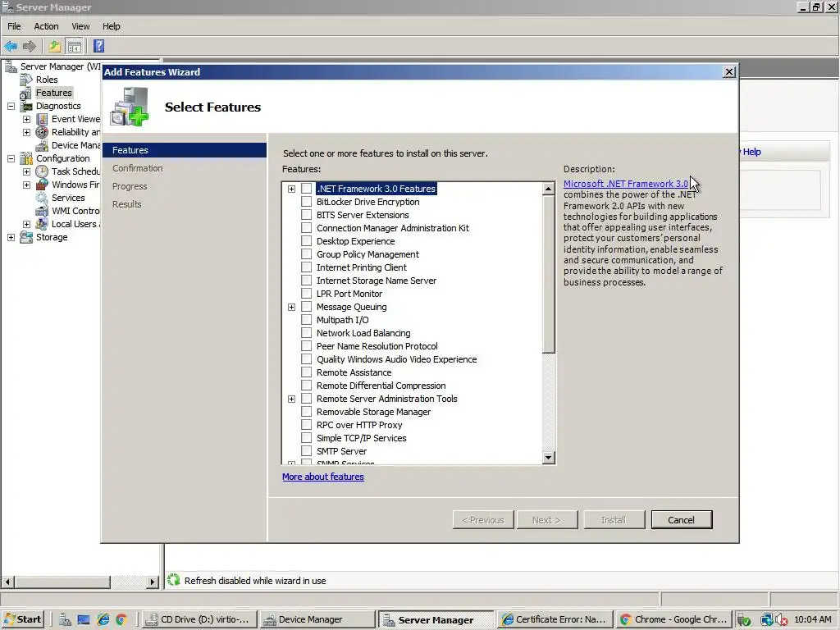Viewport: 840px width, 630px height.
Task: Tick Group Policy Management checkbox
Action: 307,254
